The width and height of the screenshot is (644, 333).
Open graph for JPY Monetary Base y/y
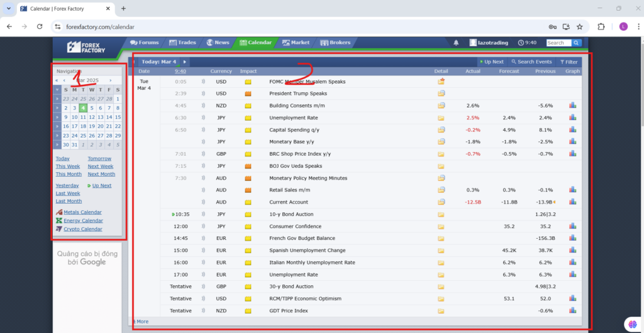point(572,141)
